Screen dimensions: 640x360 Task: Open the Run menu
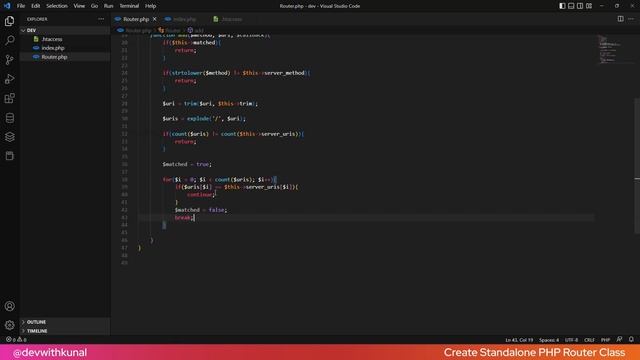[x=108, y=6]
